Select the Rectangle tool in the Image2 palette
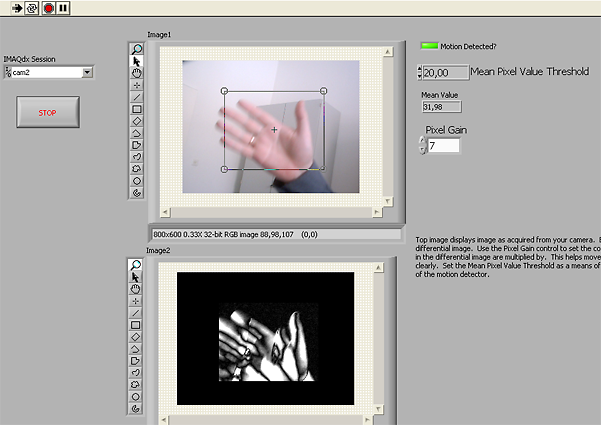 [x=135, y=325]
